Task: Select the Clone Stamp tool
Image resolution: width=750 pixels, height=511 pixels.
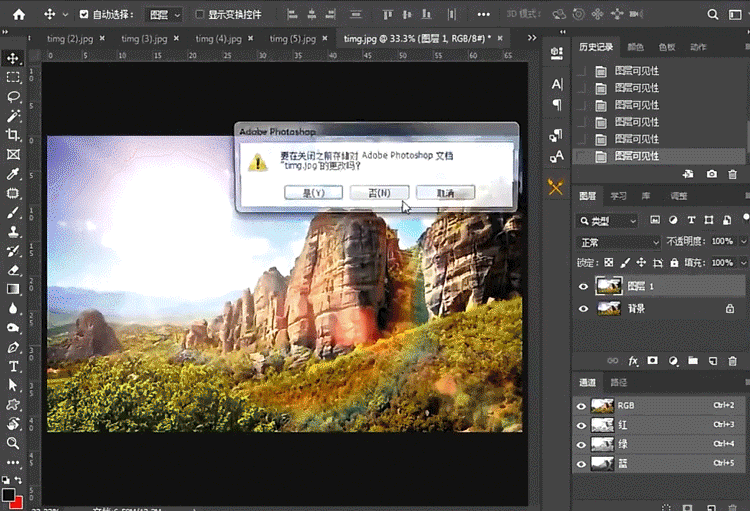Action: [x=13, y=232]
